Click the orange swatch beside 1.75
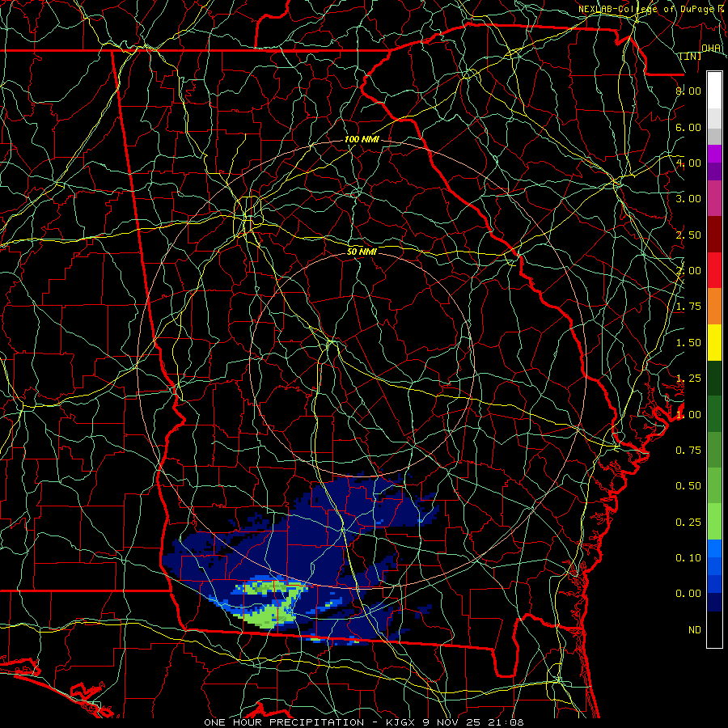The width and height of the screenshot is (728, 728). pos(714,306)
